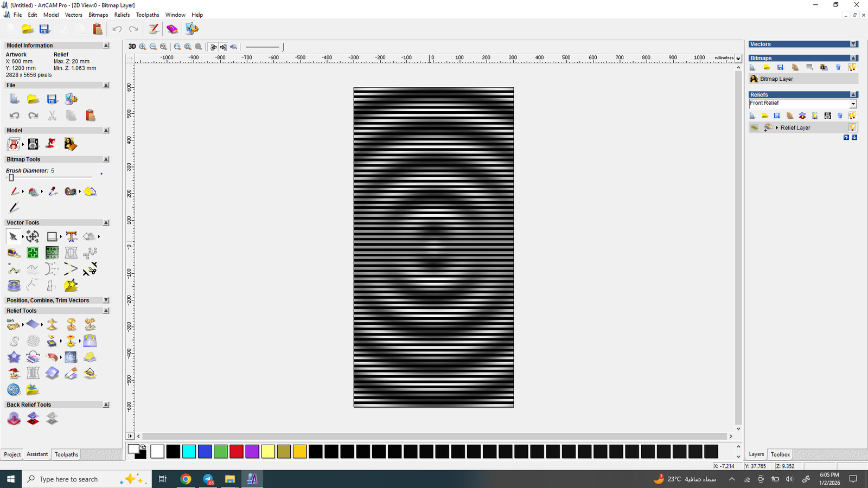
Task: Toggle Relief Layer visibility light bulb
Action: coord(852,127)
